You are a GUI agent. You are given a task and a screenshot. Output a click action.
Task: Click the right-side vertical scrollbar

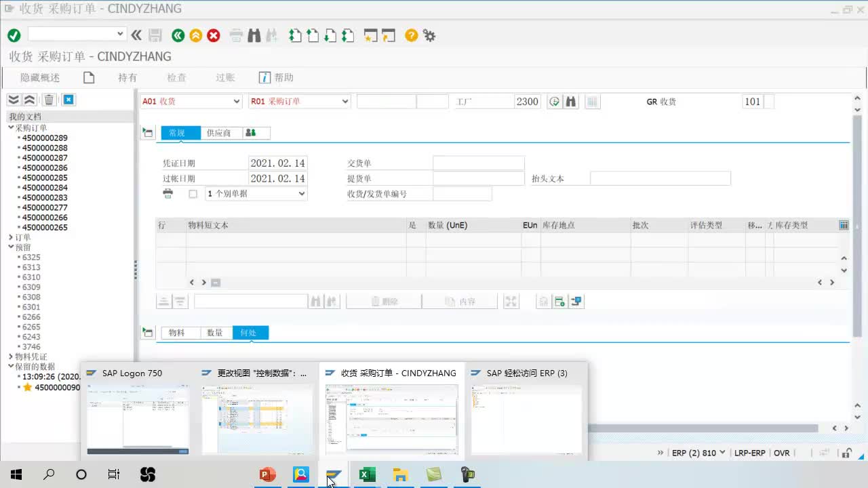point(857,227)
